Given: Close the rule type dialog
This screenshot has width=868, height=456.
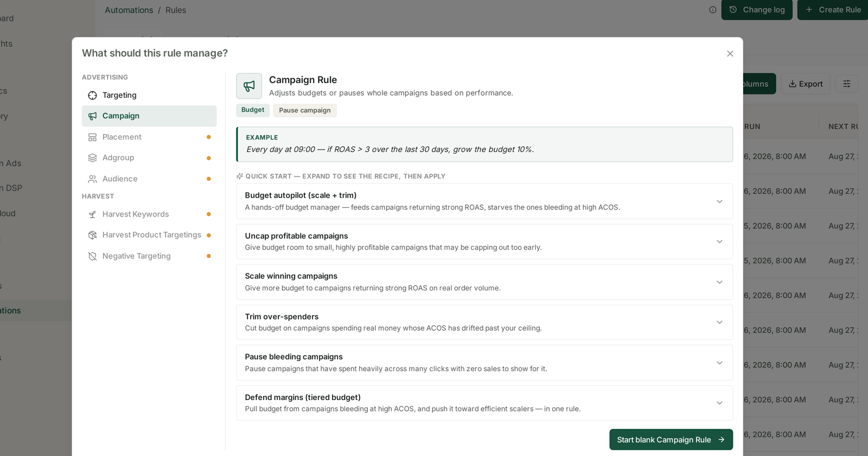Looking at the screenshot, I should (730, 54).
